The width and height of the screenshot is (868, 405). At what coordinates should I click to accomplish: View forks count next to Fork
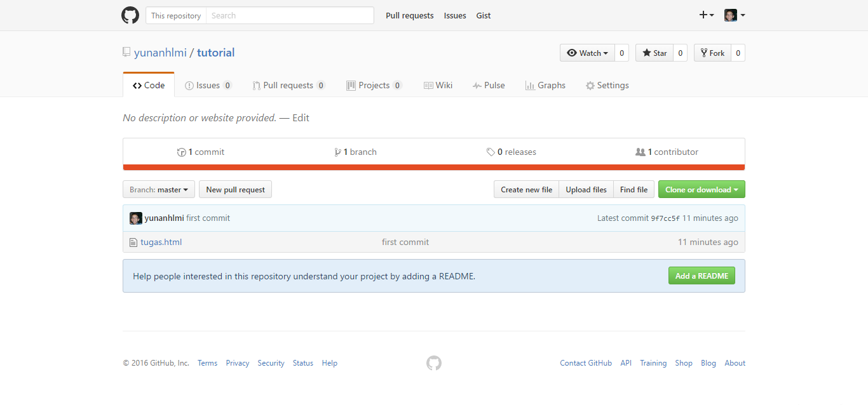738,53
